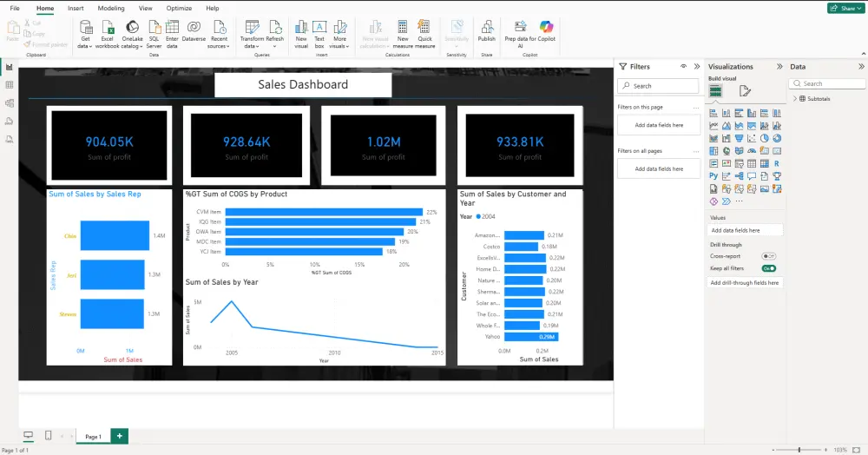Open Enter data tool
This screenshot has height=455, width=868.
pos(172,34)
